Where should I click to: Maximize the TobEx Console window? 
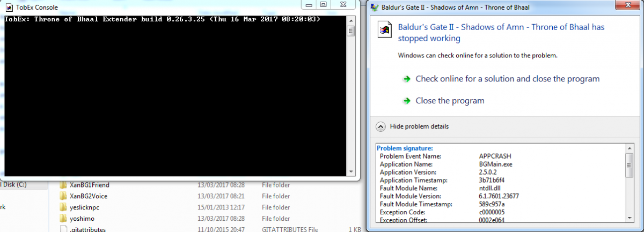point(323,5)
